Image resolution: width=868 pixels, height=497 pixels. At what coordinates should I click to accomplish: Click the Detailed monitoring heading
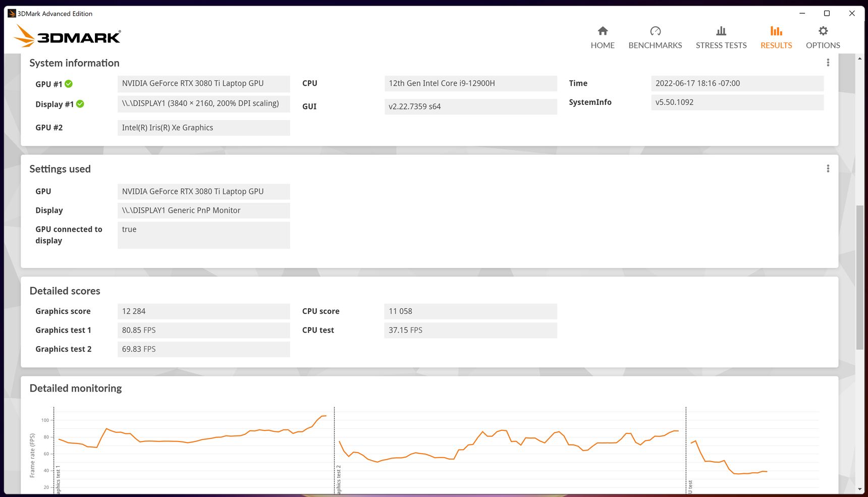76,389
